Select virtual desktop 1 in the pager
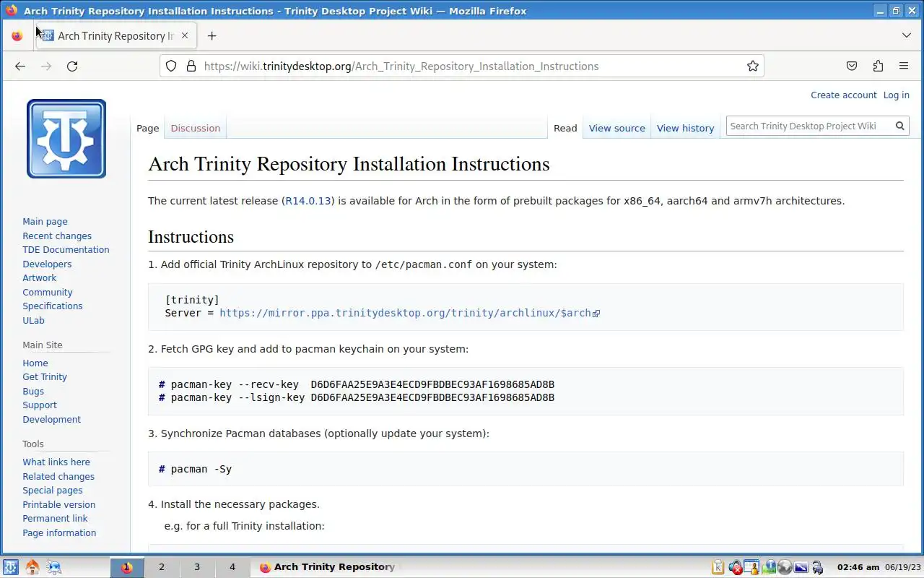 coord(127,567)
